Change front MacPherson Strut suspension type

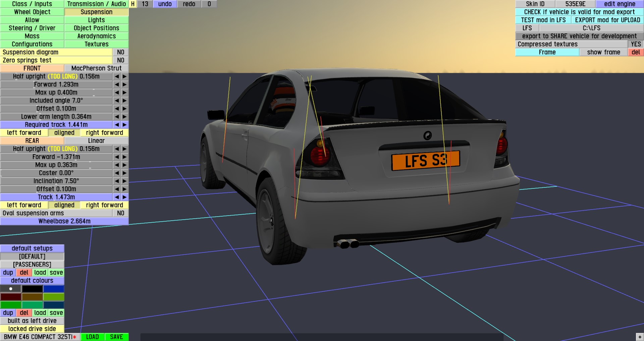97,68
